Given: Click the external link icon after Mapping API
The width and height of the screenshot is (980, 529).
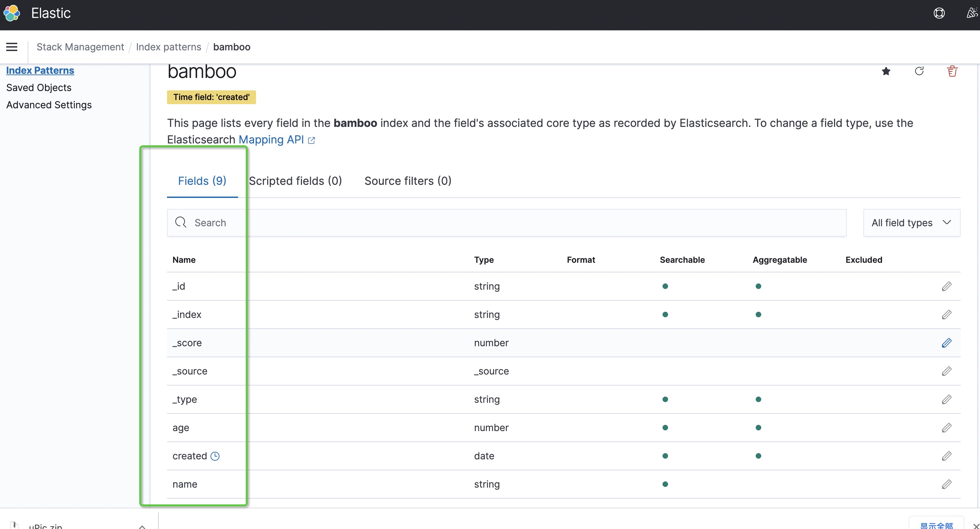Looking at the screenshot, I should tap(312, 140).
